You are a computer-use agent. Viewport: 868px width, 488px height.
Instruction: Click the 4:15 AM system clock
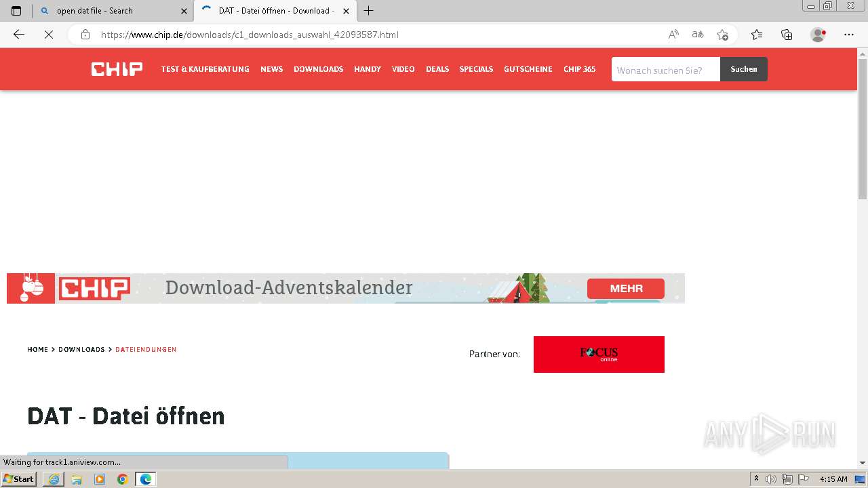pos(833,479)
